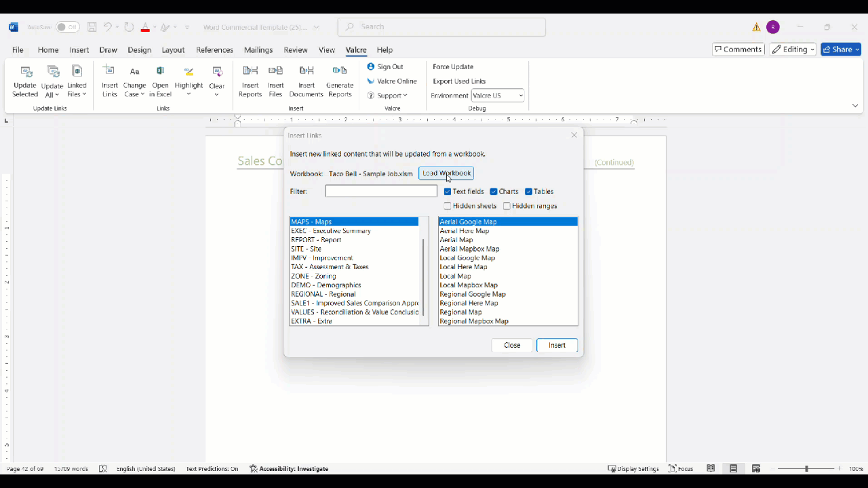This screenshot has height=488, width=868.
Task: Click Force Update
Action: pyautogui.click(x=453, y=67)
